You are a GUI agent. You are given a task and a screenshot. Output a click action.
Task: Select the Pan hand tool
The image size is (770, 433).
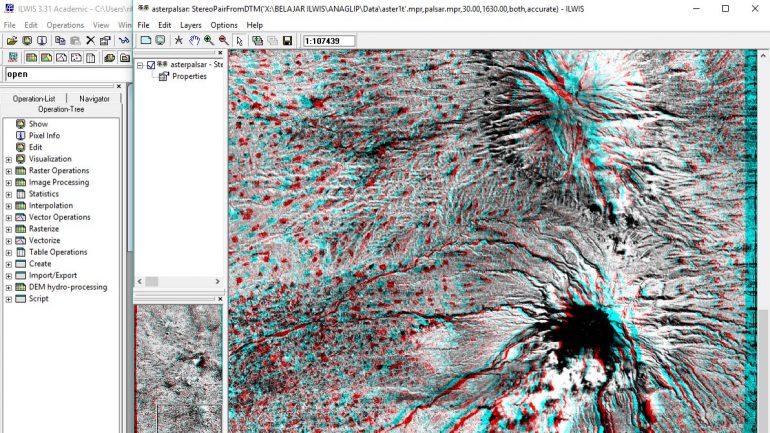[194, 41]
